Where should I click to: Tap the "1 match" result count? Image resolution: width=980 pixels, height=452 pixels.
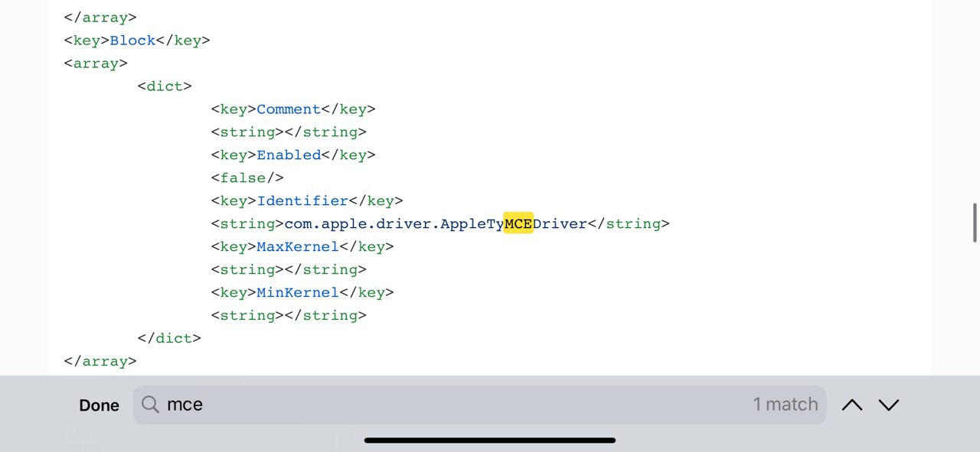(785, 405)
